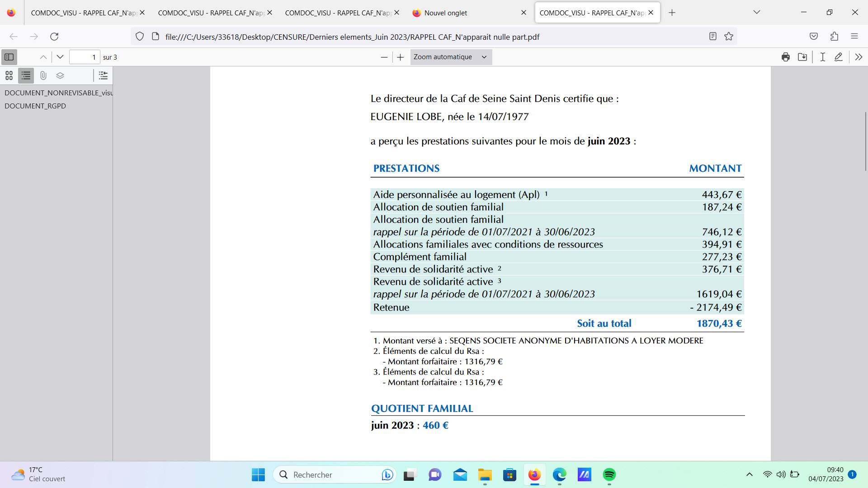The height and width of the screenshot is (488, 868).
Task: Save the PDF with download icon
Action: point(802,57)
